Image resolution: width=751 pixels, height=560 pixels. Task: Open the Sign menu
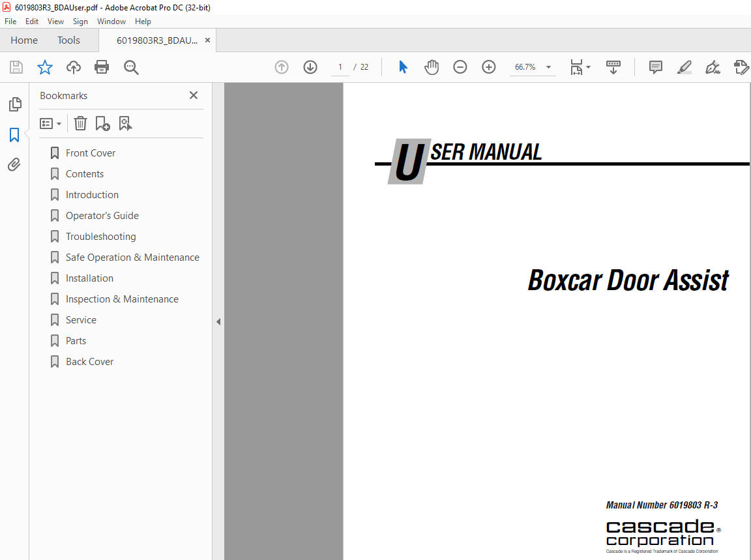coord(80,21)
